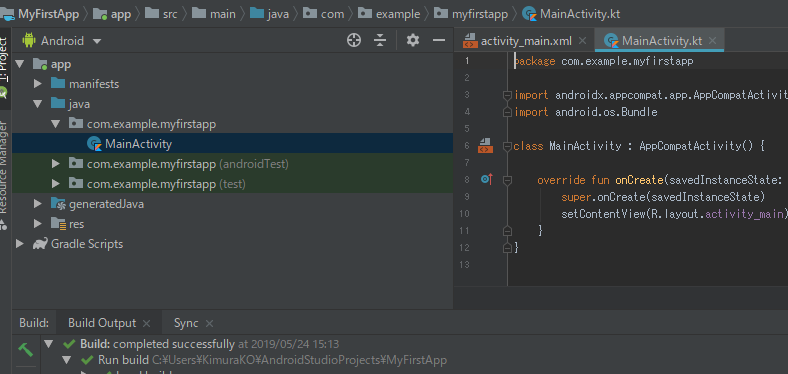Open the Android view dropdown
This screenshot has width=788, height=374.
pos(97,41)
